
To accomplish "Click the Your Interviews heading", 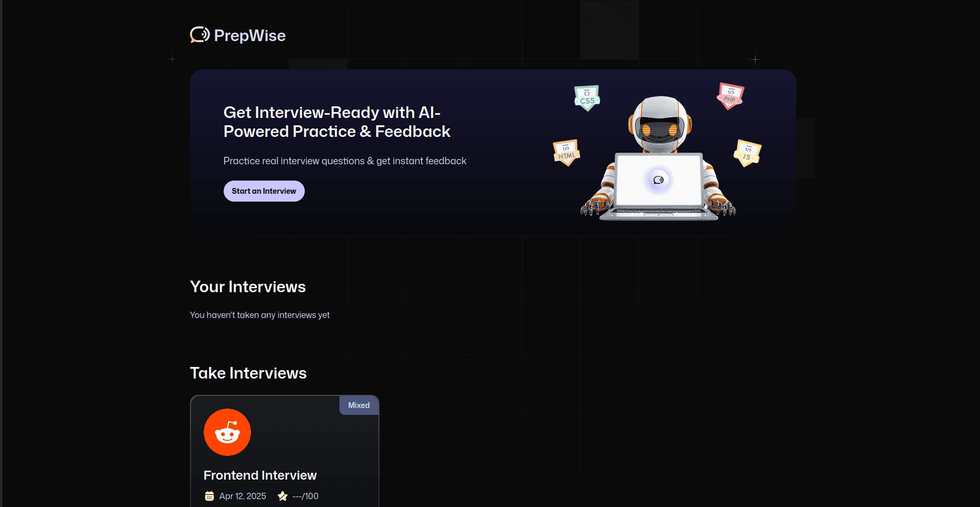I will pyautogui.click(x=248, y=287).
